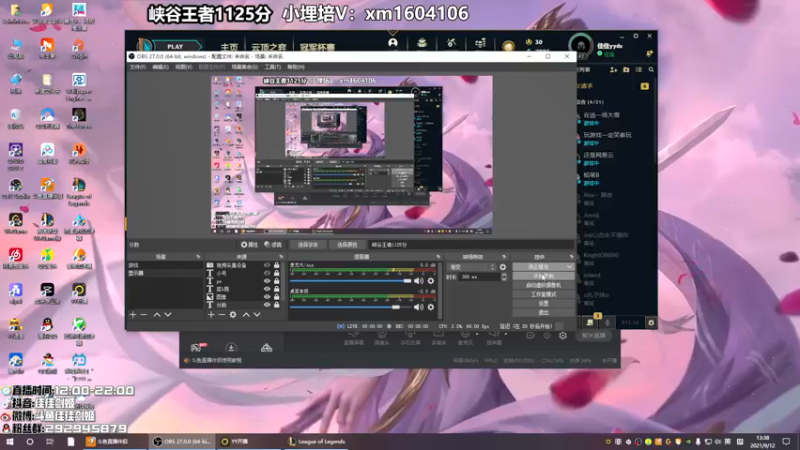
Task: Open League client Home tab
Action: click(229, 47)
